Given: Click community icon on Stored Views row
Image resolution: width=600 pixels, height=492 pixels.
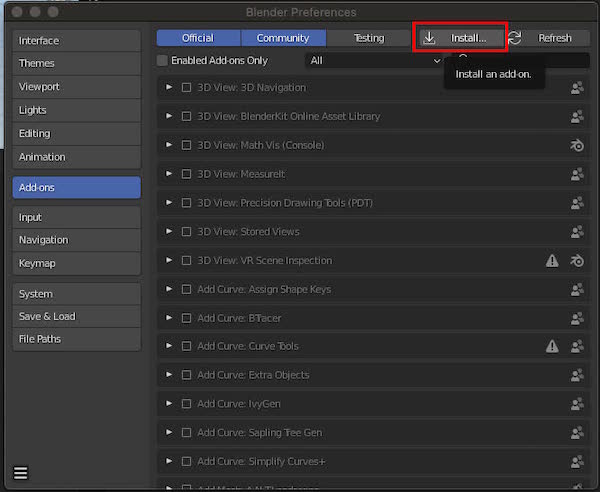Looking at the screenshot, I should (577, 232).
